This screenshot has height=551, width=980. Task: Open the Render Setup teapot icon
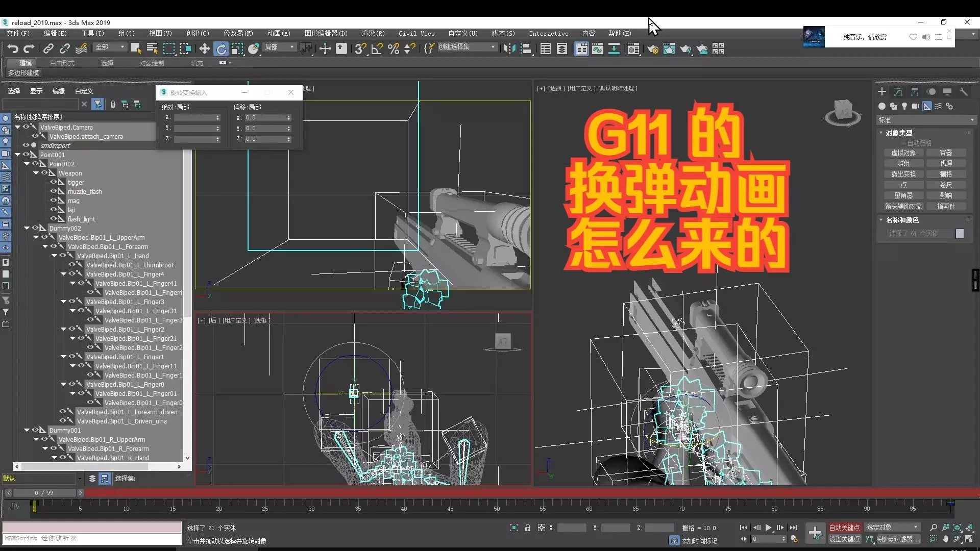(x=652, y=48)
